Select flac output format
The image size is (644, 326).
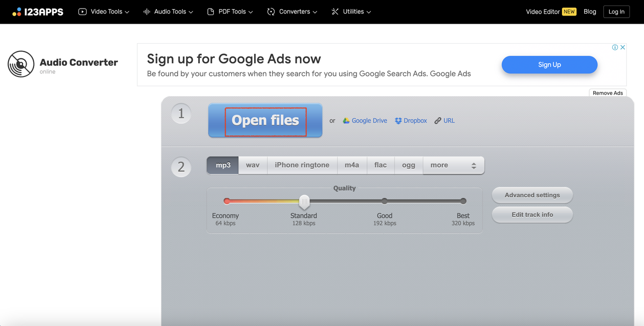point(380,165)
